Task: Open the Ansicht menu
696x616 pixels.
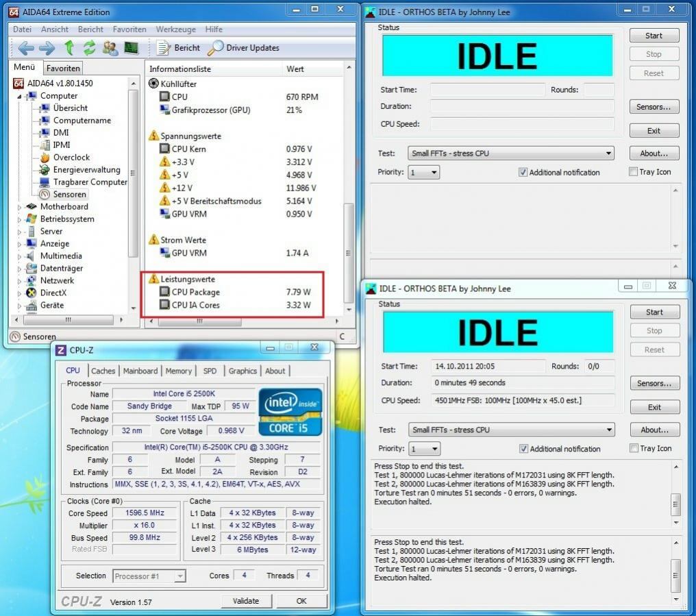Action: click(55, 29)
